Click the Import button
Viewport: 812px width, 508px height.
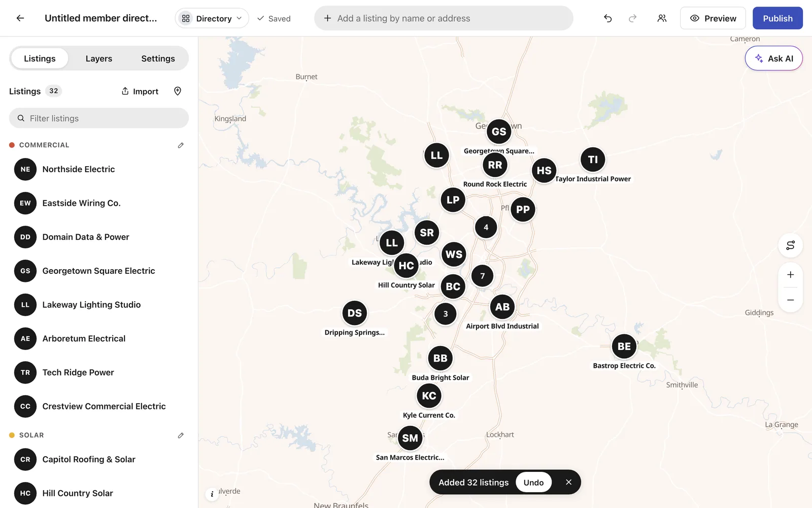tap(140, 91)
